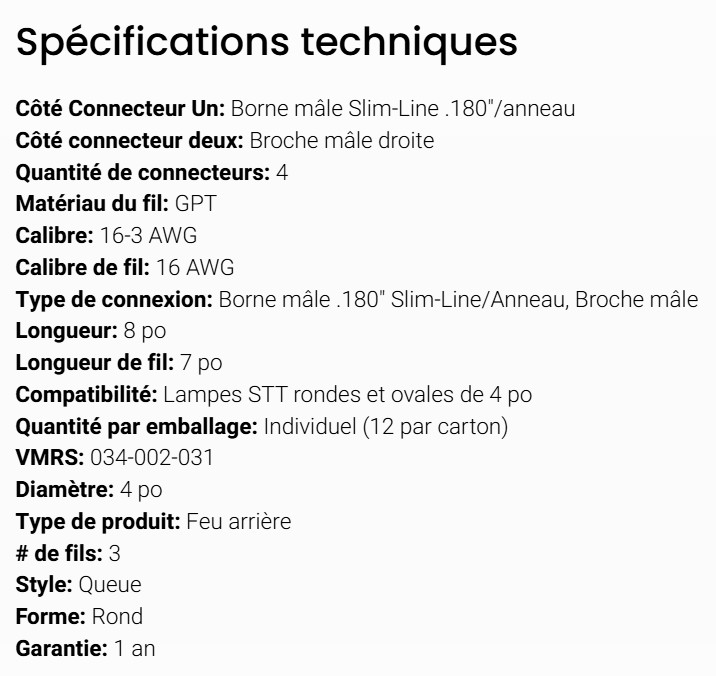Image resolution: width=716 pixels, height=676 pixels.
Task: Click the # de fils label
Action: 59,554
